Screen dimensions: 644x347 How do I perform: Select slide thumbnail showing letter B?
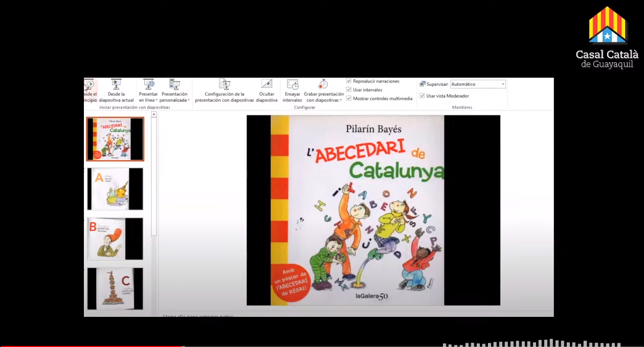tap(115, 239)
